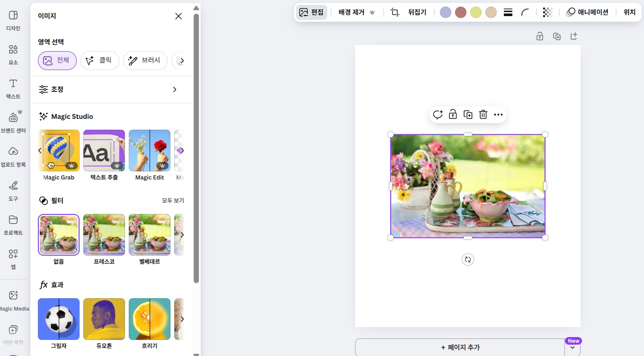The image size is (644, 356).
Task: Apply the 듀오톤 duotone effect
Action: pyautogui.click(x=104, y=319)
